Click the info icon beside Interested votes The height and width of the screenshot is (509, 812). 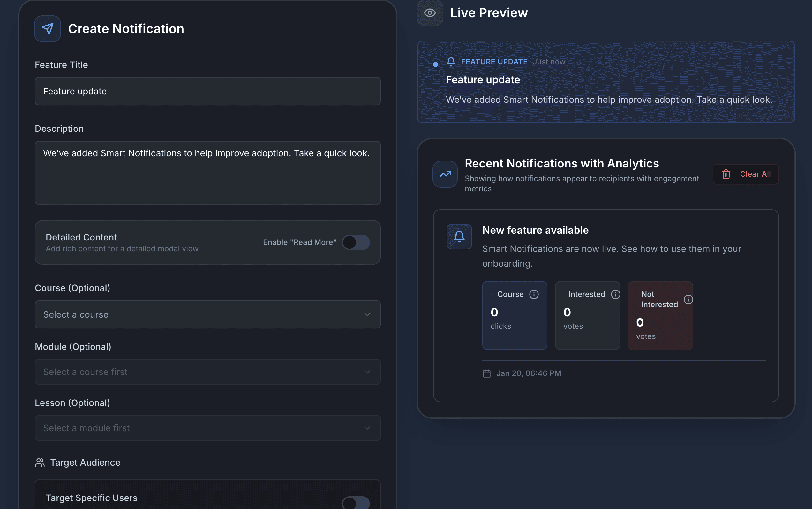pos(615,294)
